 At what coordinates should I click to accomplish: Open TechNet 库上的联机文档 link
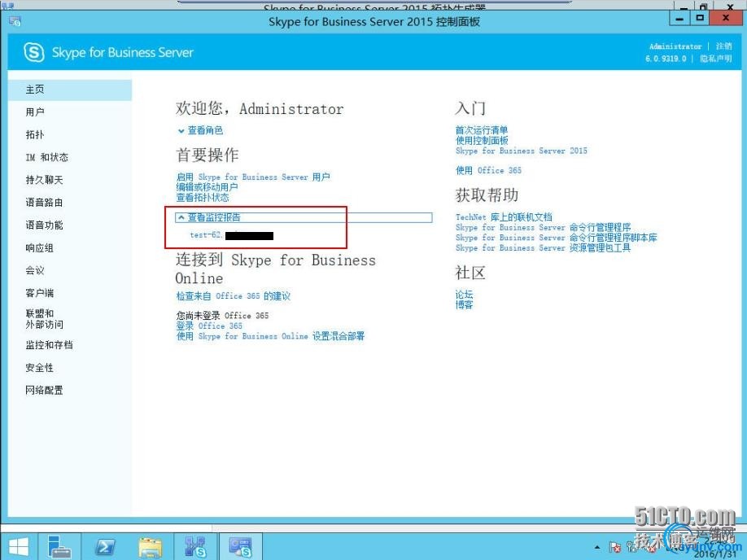coord(504,217)
